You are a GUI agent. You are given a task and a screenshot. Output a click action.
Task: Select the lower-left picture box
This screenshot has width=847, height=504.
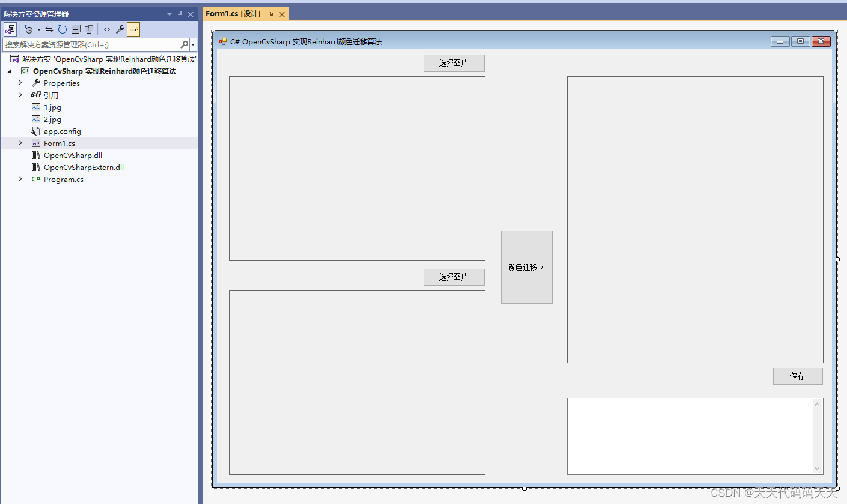coord(357,382)
